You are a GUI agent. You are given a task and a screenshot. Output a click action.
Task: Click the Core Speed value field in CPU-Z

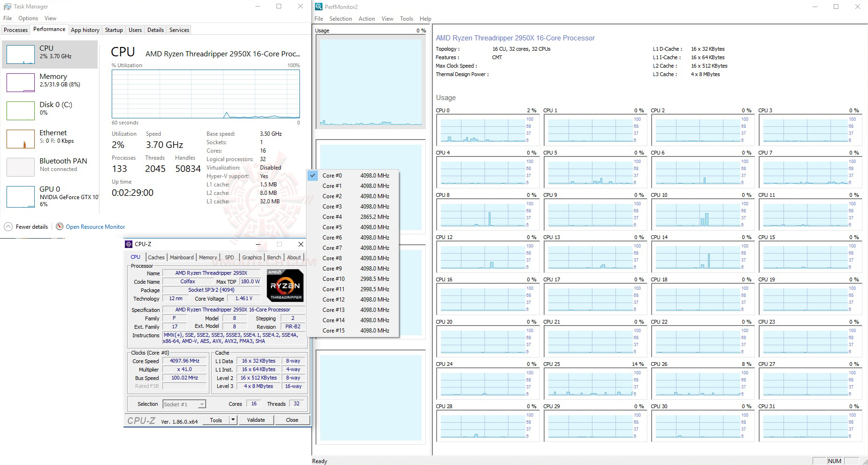[x=184, y=361]
